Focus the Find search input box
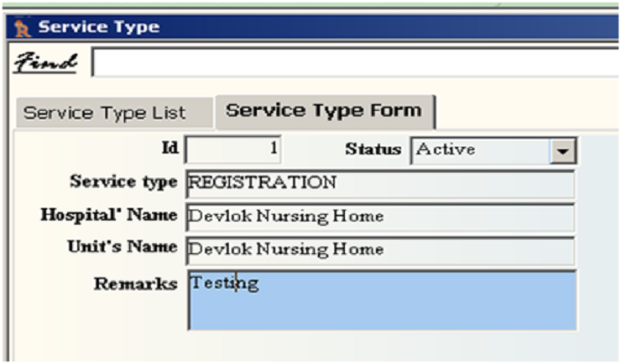This screenshot has height=364, width=621. tap(352, 63)
